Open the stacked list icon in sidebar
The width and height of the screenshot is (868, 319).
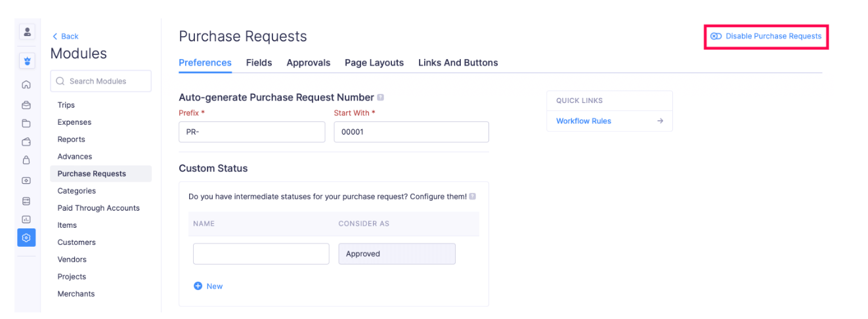click(x=27, y=201)
